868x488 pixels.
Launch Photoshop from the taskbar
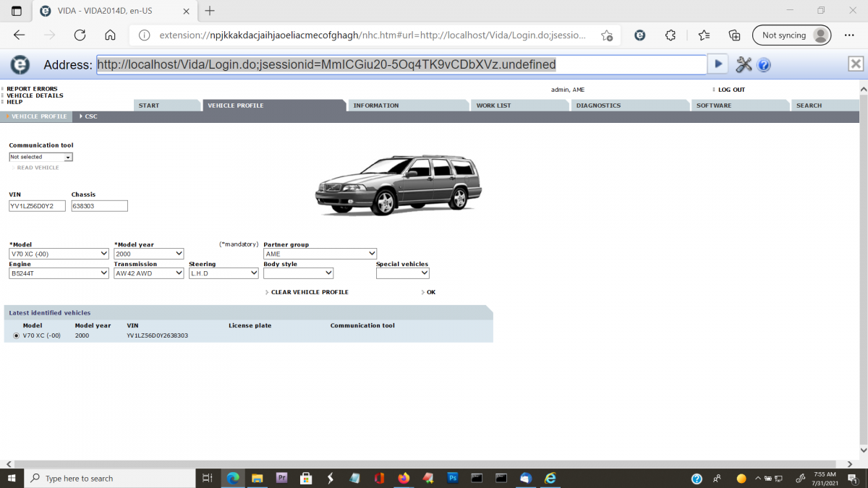pyautogui.click(x=452, y=478)
